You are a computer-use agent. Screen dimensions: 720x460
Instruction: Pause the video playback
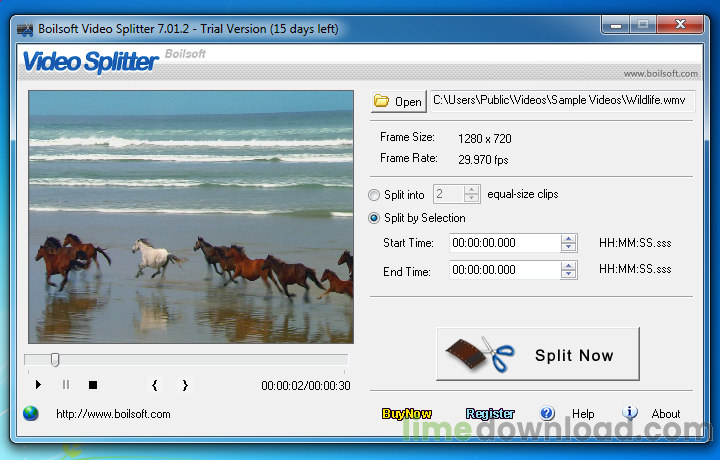click(x=66, y=385)
